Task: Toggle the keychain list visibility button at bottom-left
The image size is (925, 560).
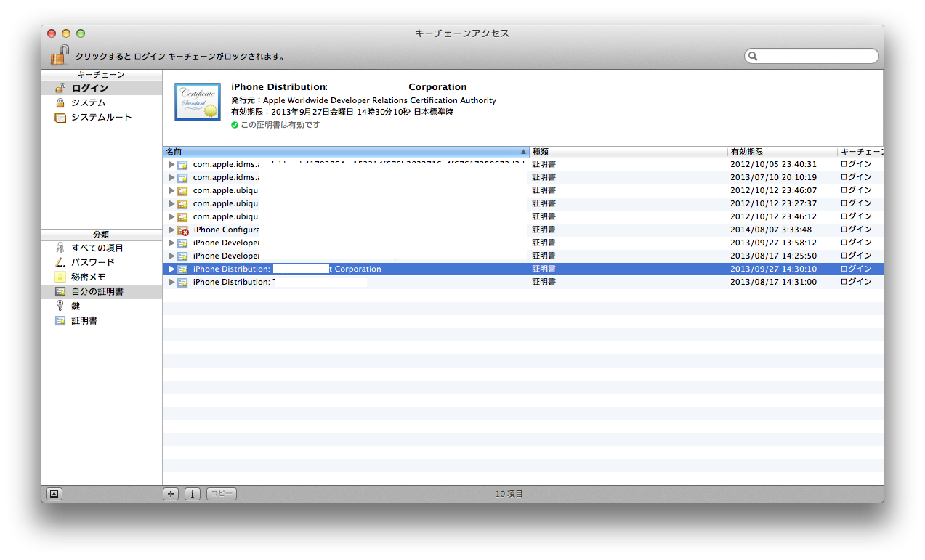Action: (54, 494)
